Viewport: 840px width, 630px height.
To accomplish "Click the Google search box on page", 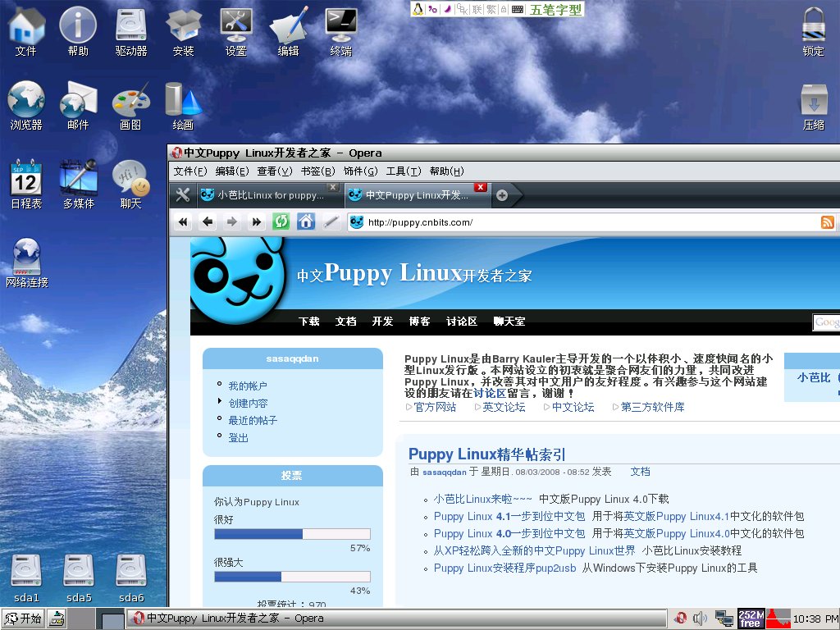I will (826, 322).
